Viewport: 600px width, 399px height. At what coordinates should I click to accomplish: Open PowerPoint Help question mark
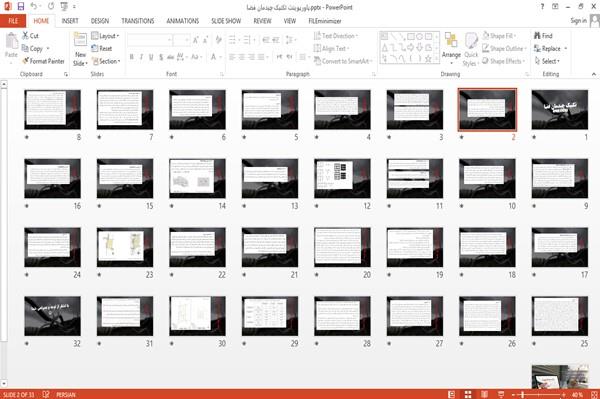[x=542, y=7]
